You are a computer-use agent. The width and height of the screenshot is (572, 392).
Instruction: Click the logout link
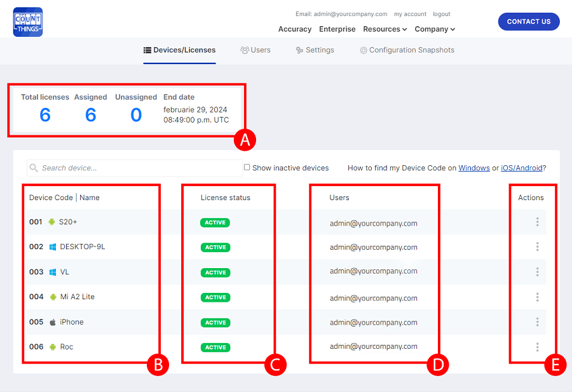tap(441, 14)
